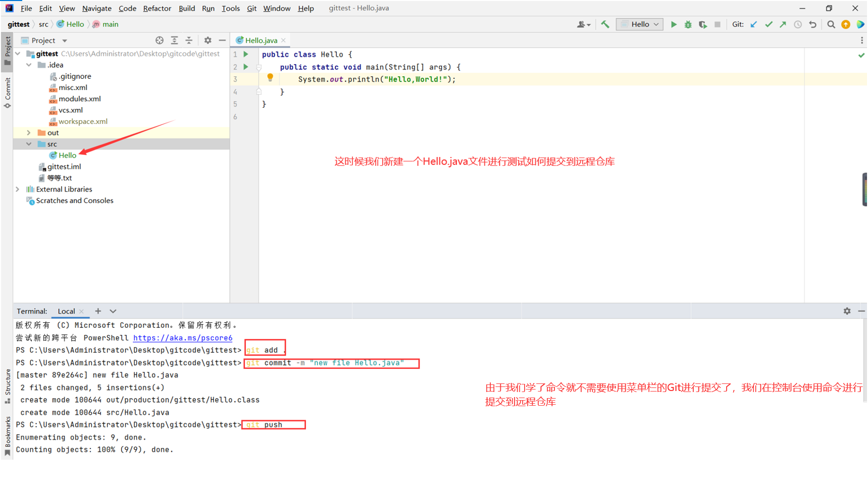Update project with Git blue arrow icon

click(753, 24)
